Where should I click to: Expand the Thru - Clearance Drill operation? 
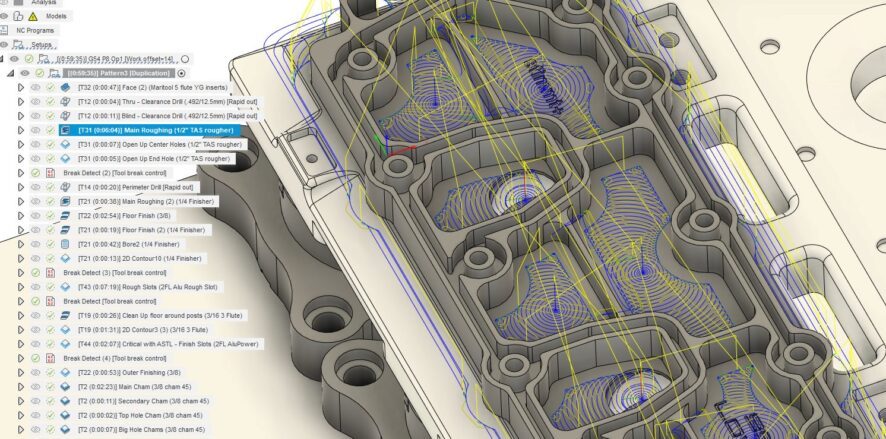[x=21, y=102]
